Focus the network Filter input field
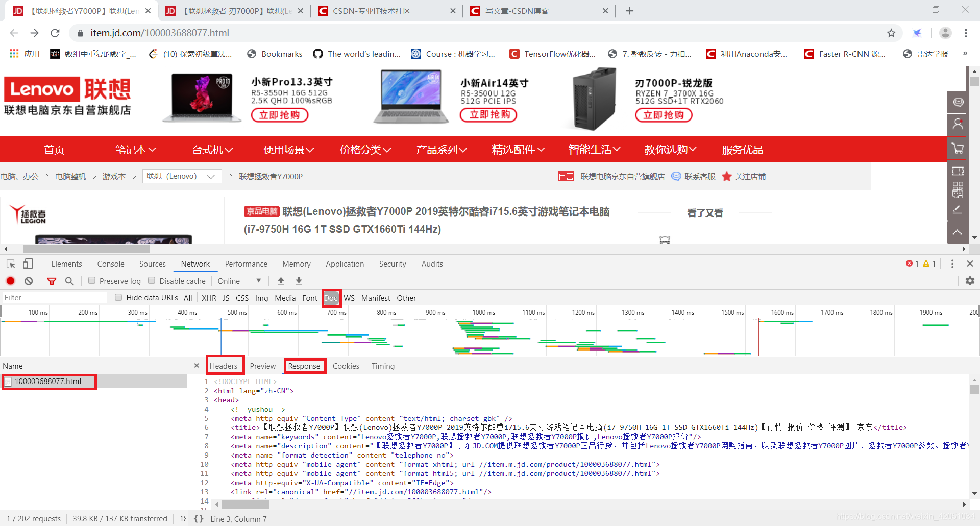Image resolution: width=980 pixels, height=526 pixels. 54,297
